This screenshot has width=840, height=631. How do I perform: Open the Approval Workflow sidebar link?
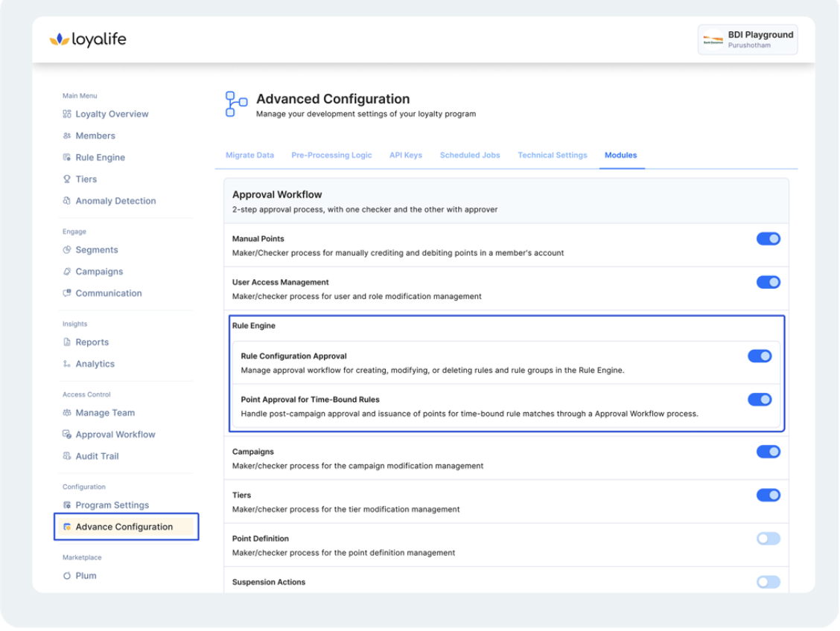[115, 435]
